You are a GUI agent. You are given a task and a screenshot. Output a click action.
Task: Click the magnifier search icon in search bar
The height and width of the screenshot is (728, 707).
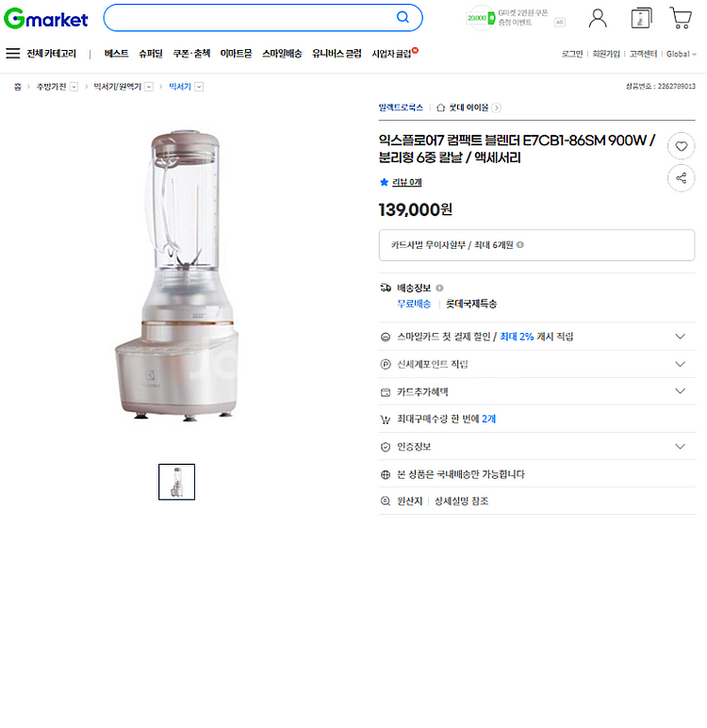click(x=403, y=18)
